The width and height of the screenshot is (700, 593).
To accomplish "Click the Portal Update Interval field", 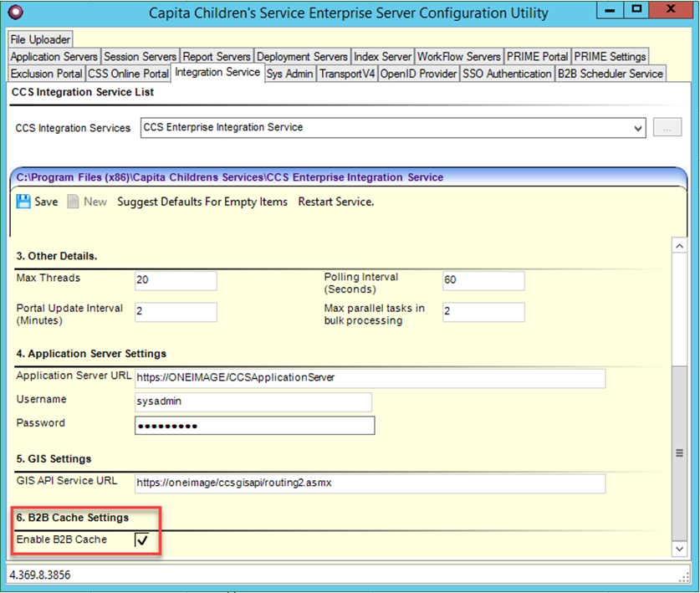I will coord(176,312).
